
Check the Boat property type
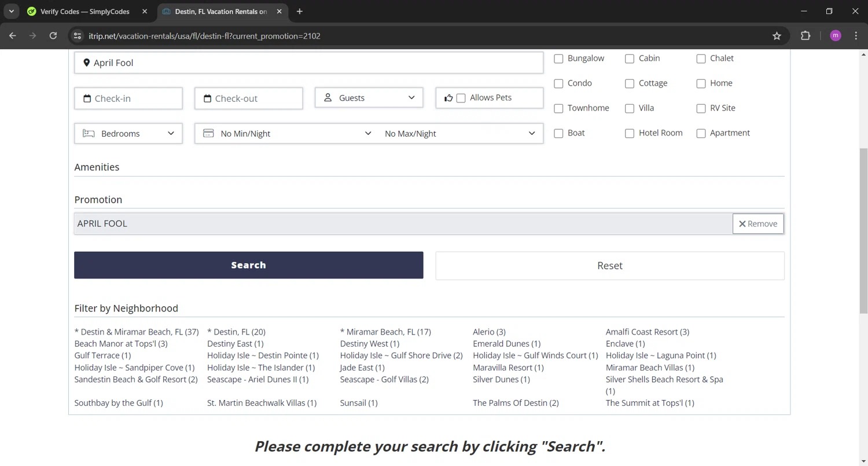click(559, 133)
